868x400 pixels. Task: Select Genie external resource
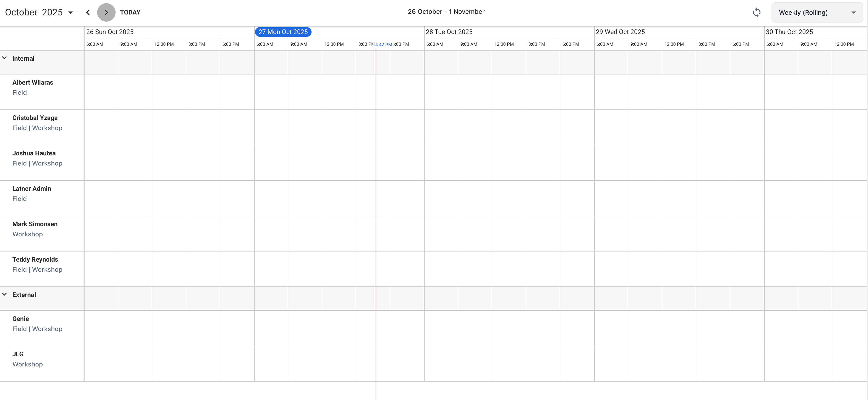(20, 319)
